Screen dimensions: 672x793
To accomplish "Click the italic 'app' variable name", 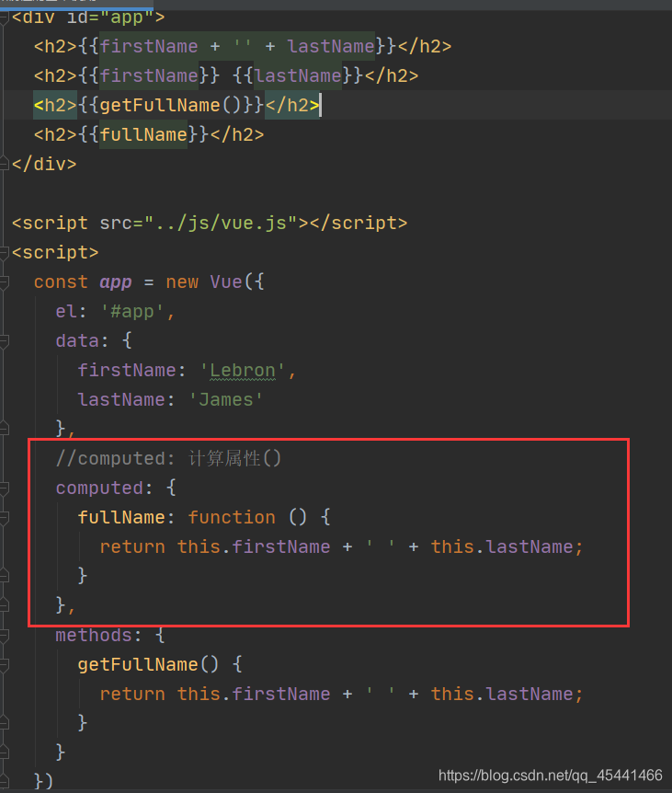I will tap(116, 282).
